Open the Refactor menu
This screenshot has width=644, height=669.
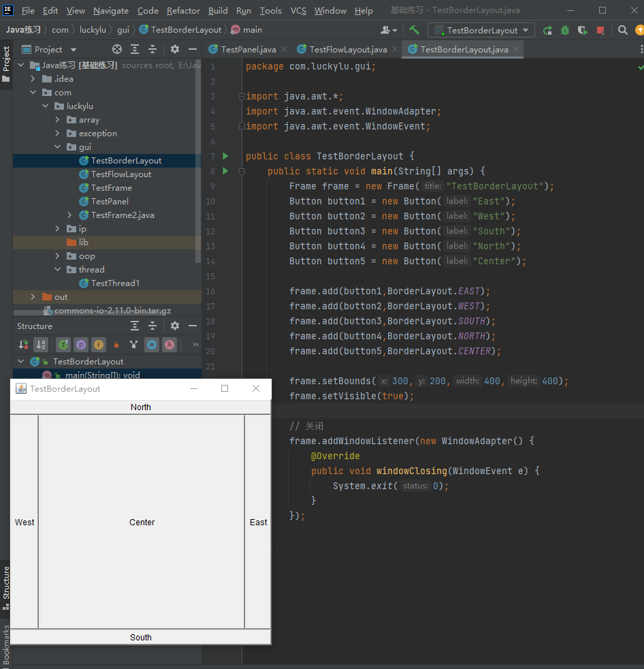pyautogui.click(x=183, y=10)
